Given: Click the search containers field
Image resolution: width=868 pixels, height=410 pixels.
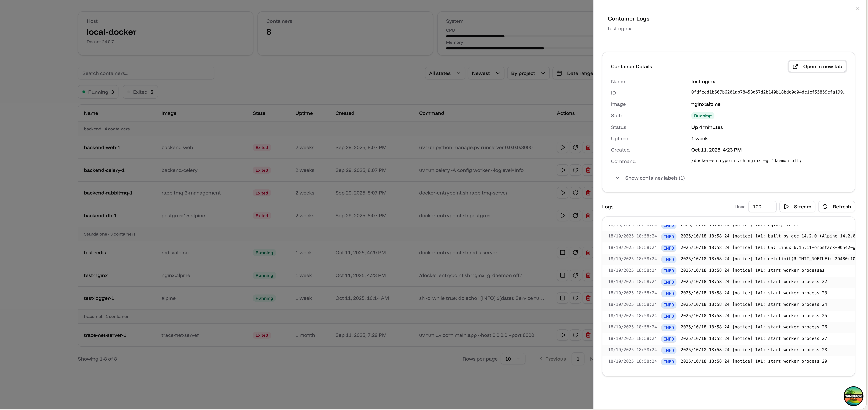Looking at the screenshot, I should tap(146, 73).
